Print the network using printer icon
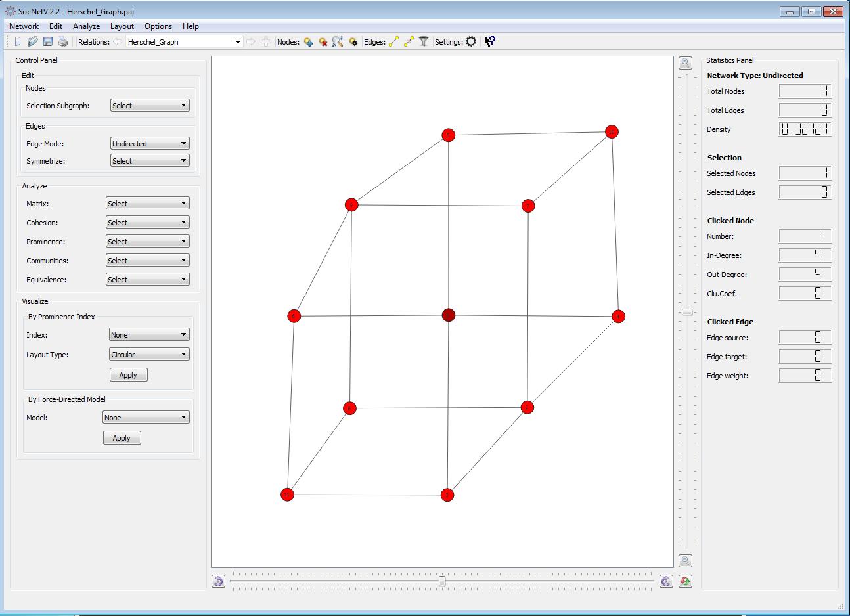 click(63, 41)
